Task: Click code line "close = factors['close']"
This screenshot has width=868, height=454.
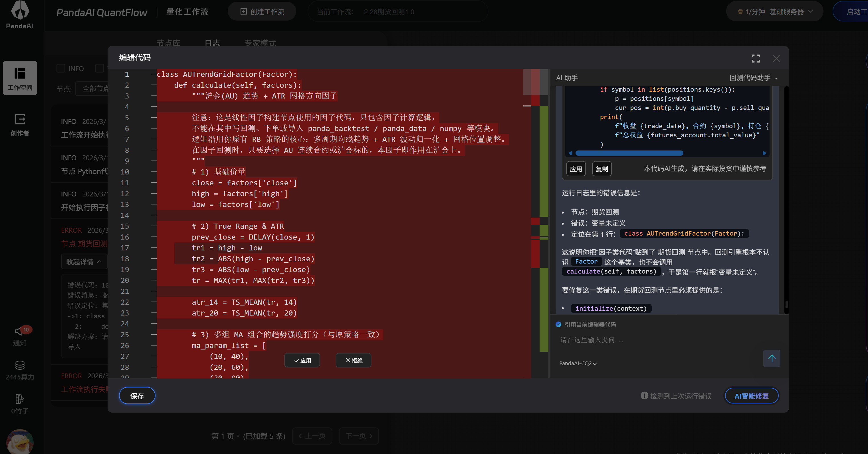Action: pos(244,183)
